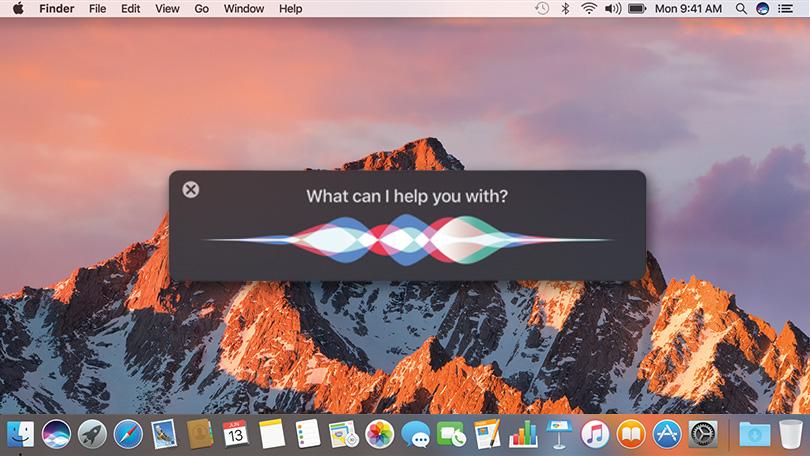This screenshot has height=456, width=810.
Task: Open iTunes from the Dock
Action: click(595, 434)
